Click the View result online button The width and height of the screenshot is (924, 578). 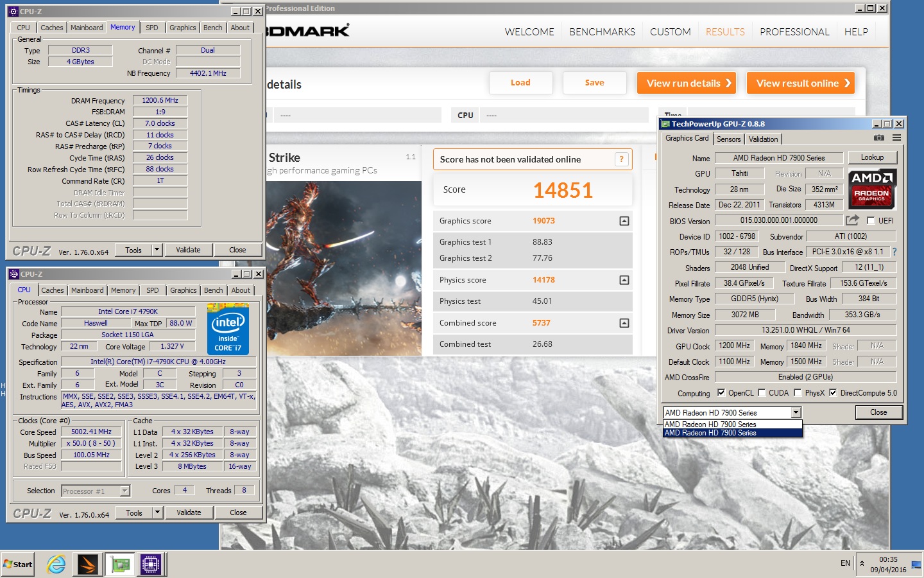point(801,83)
